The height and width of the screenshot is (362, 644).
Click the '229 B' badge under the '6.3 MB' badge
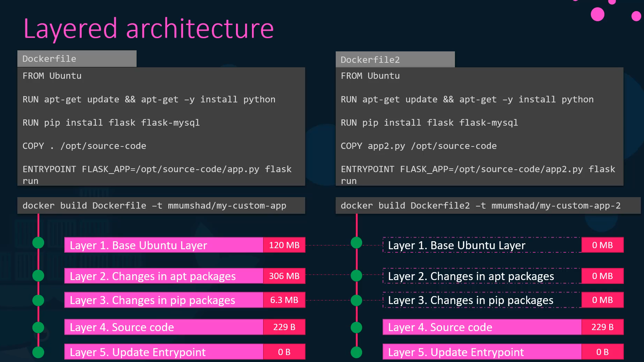(284, 327)
